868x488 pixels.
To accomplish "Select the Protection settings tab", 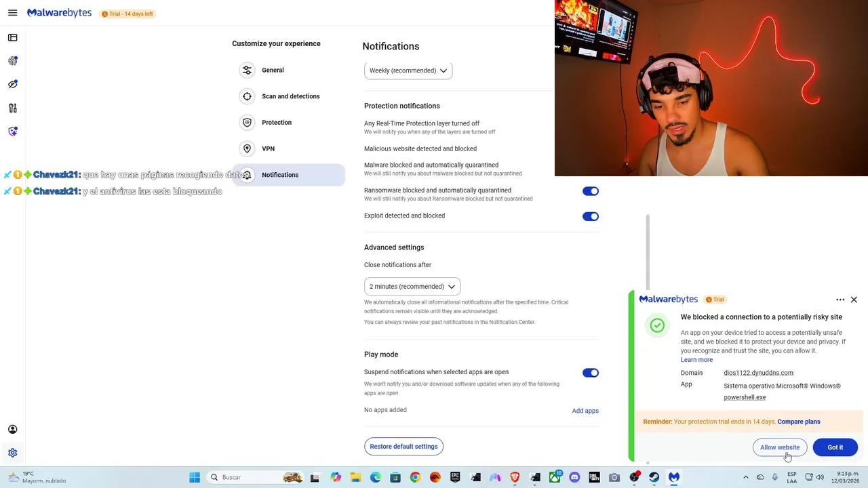I will [288, 123].
